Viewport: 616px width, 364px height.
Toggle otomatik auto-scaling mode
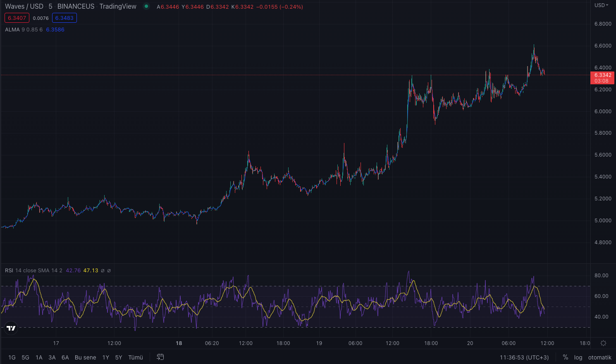point(599,357)
